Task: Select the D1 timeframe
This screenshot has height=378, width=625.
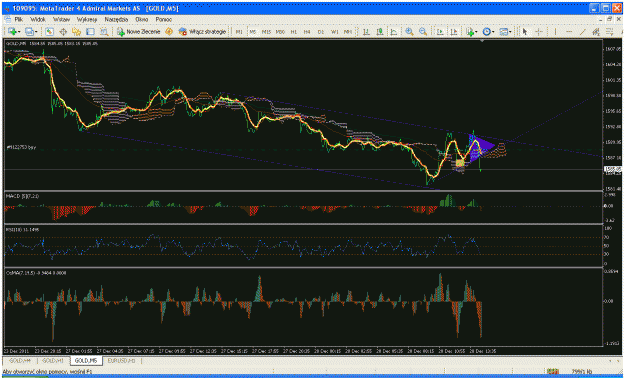Action: (321, 32)
